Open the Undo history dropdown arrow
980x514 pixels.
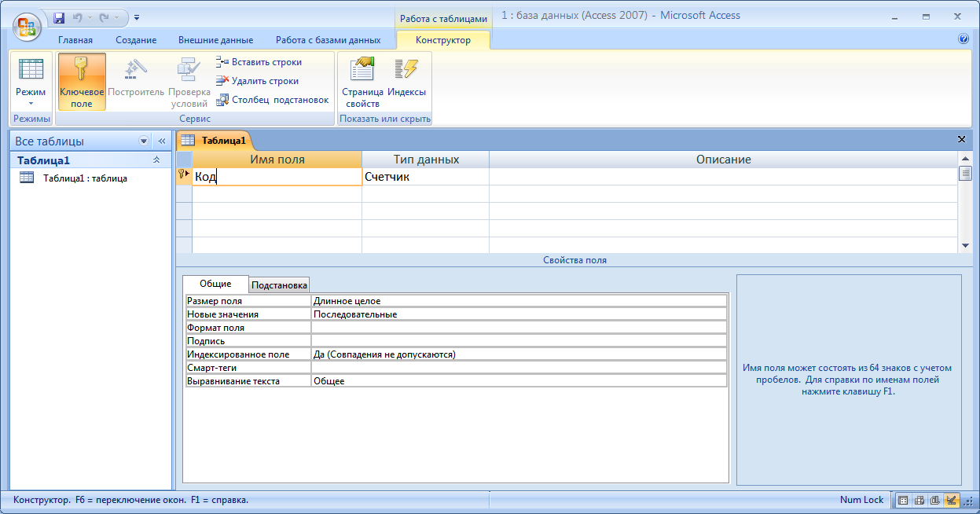pos(89,17)
